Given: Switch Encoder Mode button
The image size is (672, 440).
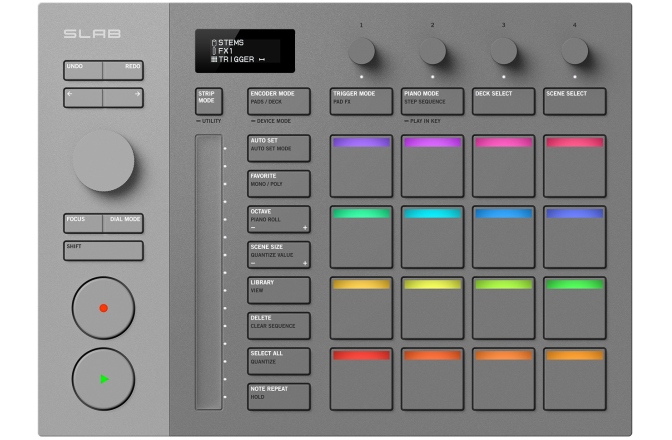Looking at the screenshot, I should [x=279, y=101].
